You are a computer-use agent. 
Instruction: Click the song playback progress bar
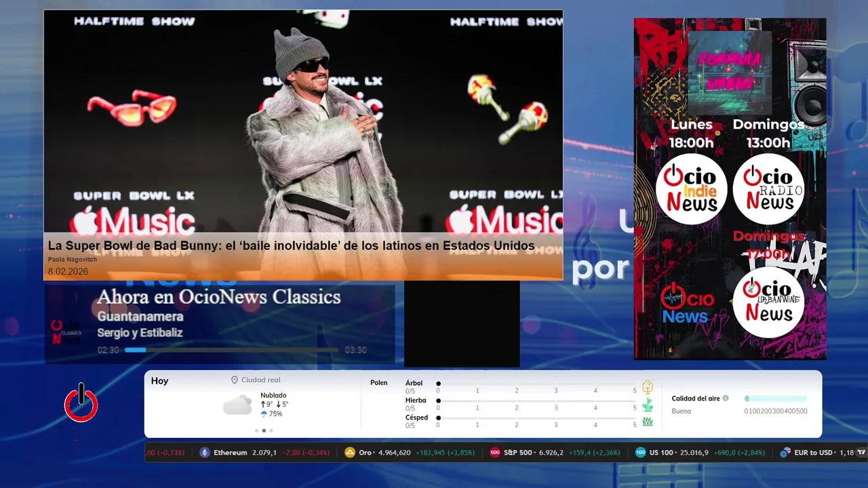coord(231,350)
